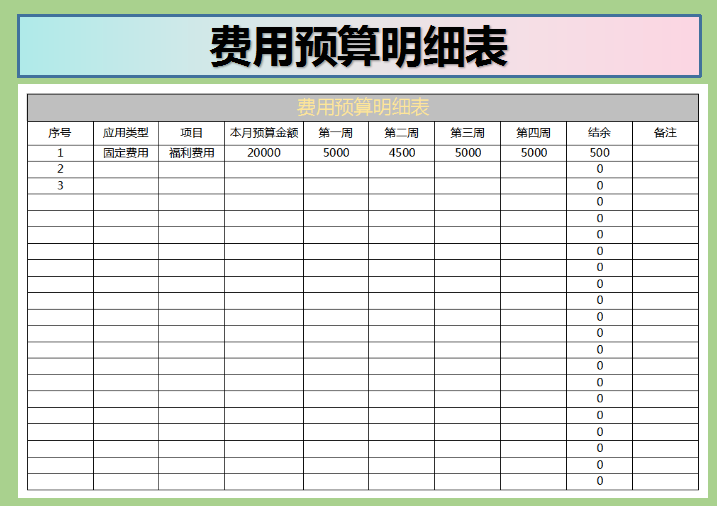The width and height of the screenshot is (717, 506).
Task: Click the 4500 cell under 第二周
Action: [401, 153]
